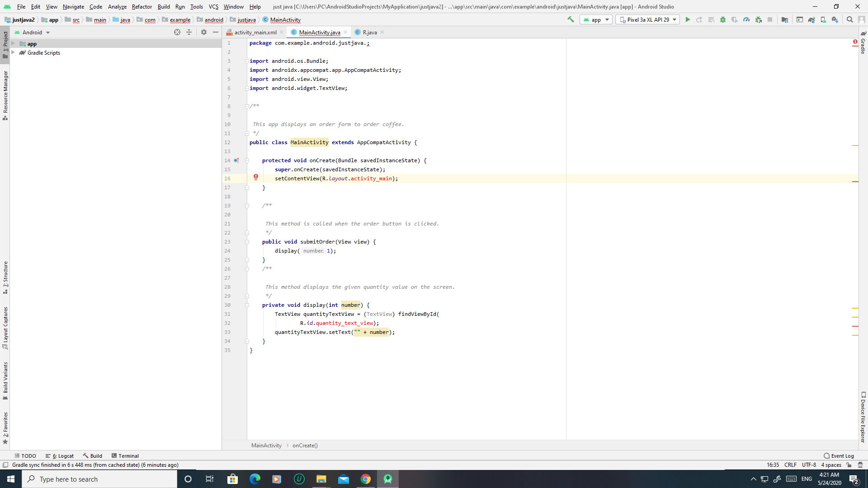Image resolution: width=868 pixels, height=488 pixels.
Task: Run the app with green play button
Action: click(688, 19)
